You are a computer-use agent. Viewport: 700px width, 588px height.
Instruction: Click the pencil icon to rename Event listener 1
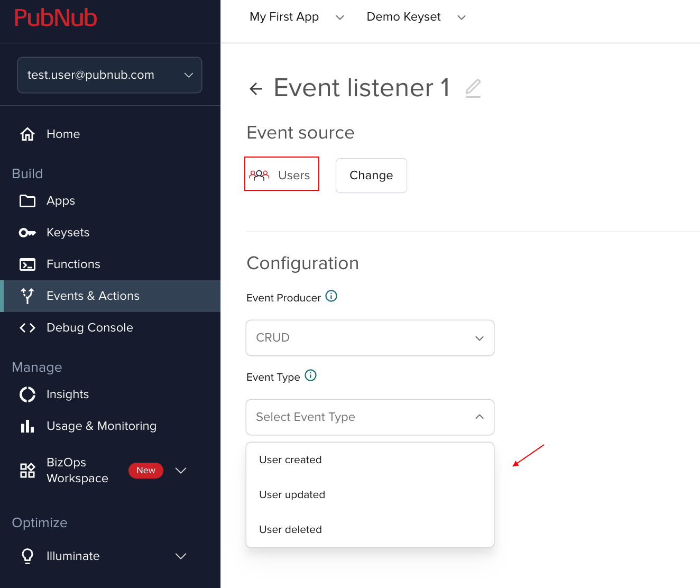(x=472, y=88)
